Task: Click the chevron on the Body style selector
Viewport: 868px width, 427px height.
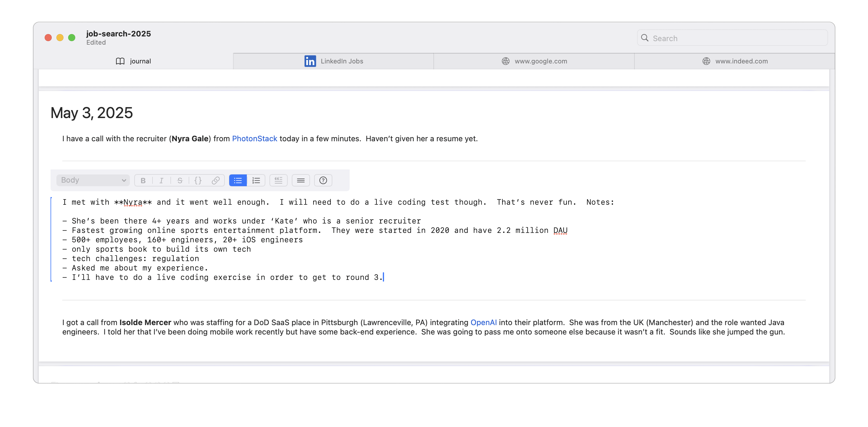Action: pos(124,181)
